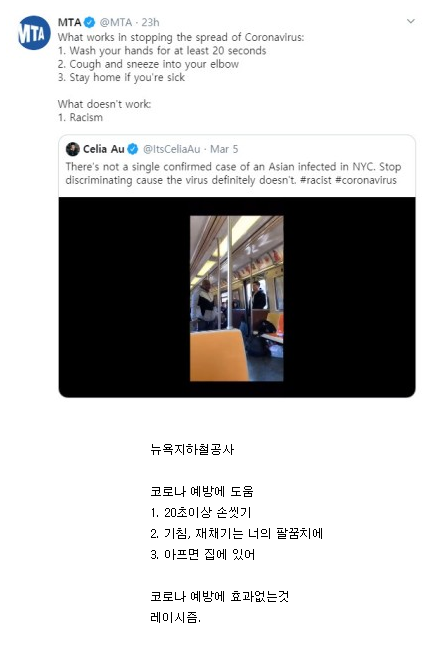Viewport: 442px width, 658px height.
Task: Click Celia Au's blue verified badge
Action: [133, 149]
